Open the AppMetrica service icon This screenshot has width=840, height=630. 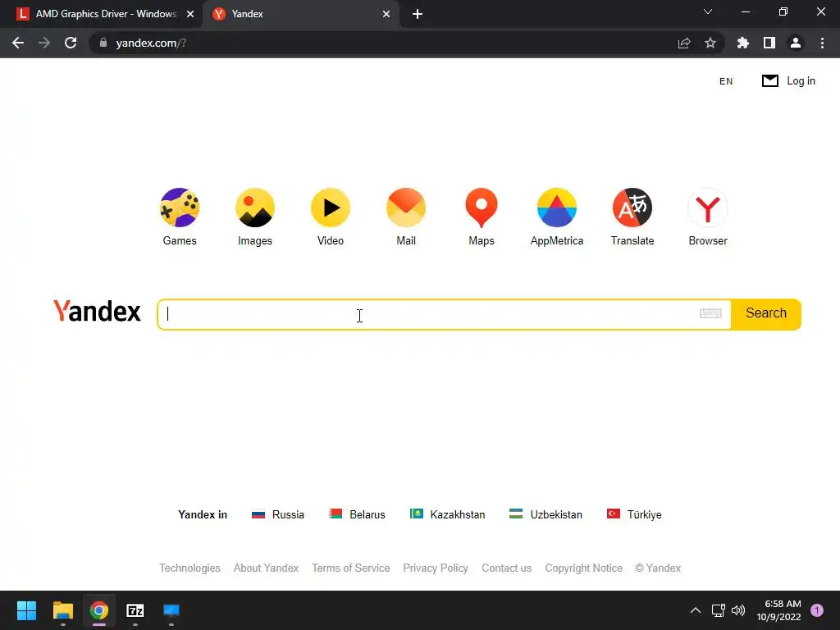click(557, 208)
